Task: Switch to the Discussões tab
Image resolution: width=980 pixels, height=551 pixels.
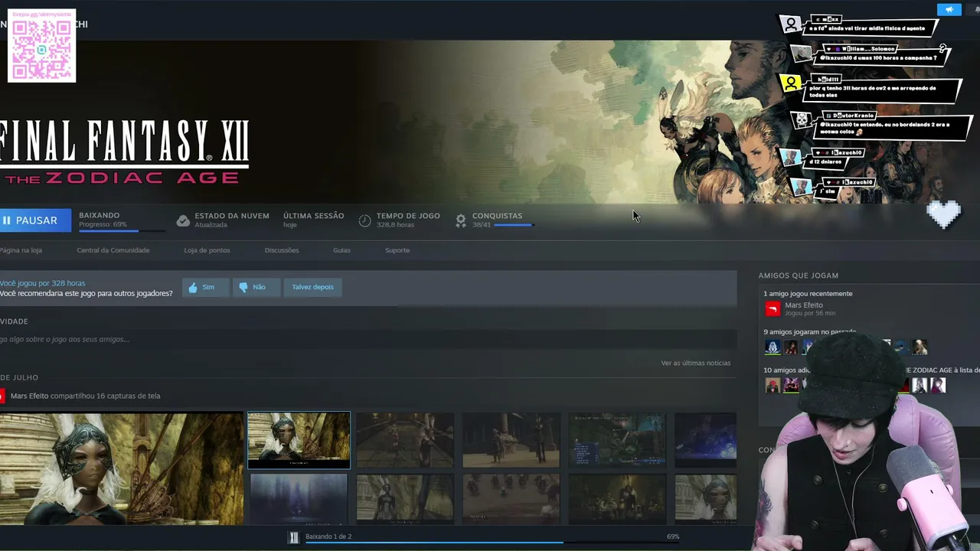Action: (282, 250)
